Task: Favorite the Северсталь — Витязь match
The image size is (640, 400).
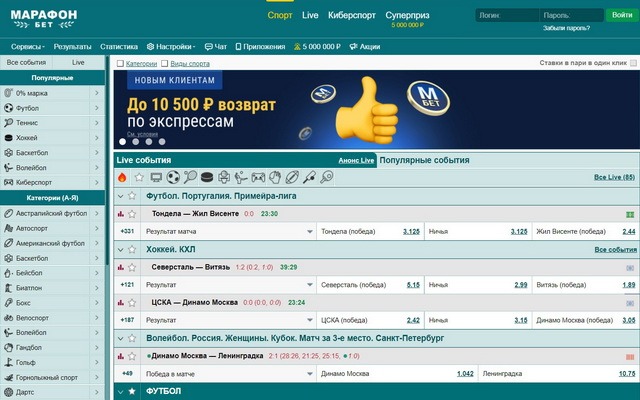Action: coord(132,267)
